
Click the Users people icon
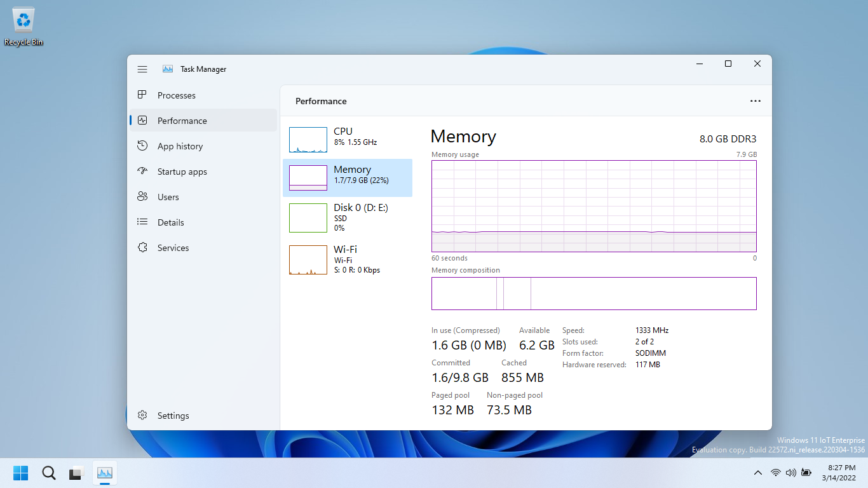click(x=142, y=196)
